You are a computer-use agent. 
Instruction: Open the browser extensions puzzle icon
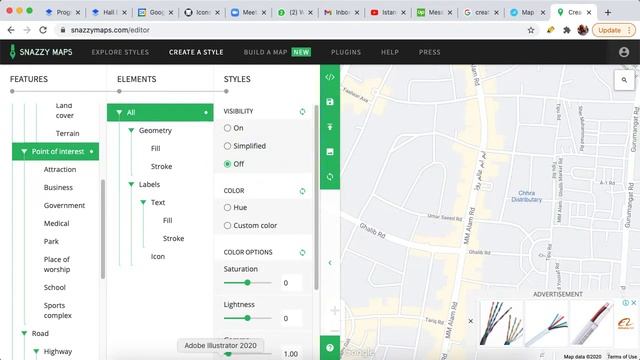[567, 30]
